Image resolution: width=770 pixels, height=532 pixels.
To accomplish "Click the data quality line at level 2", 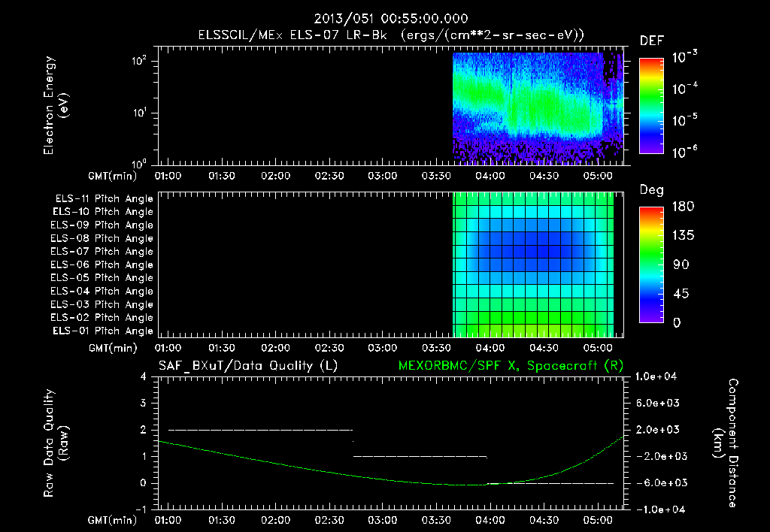I will (260, 430).
